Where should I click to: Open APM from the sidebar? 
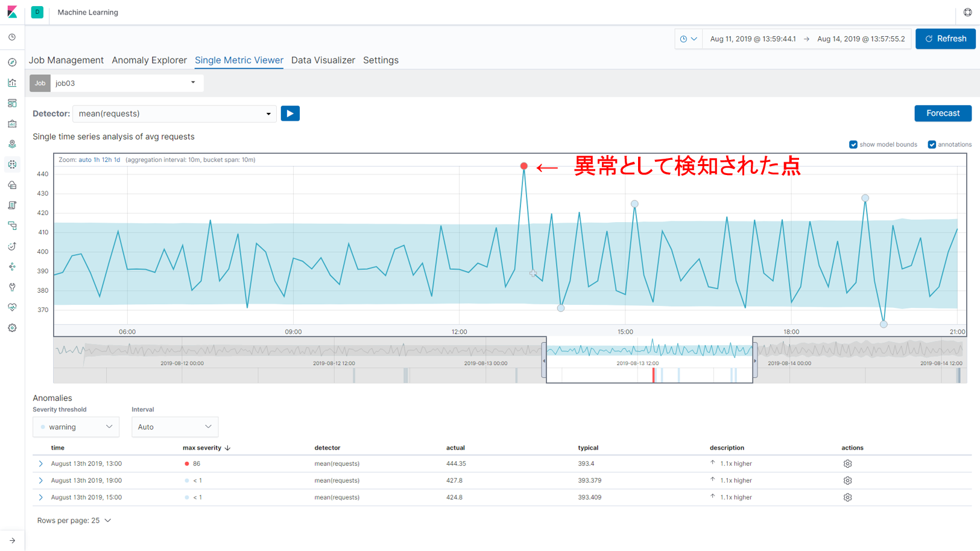coord(12,226)
